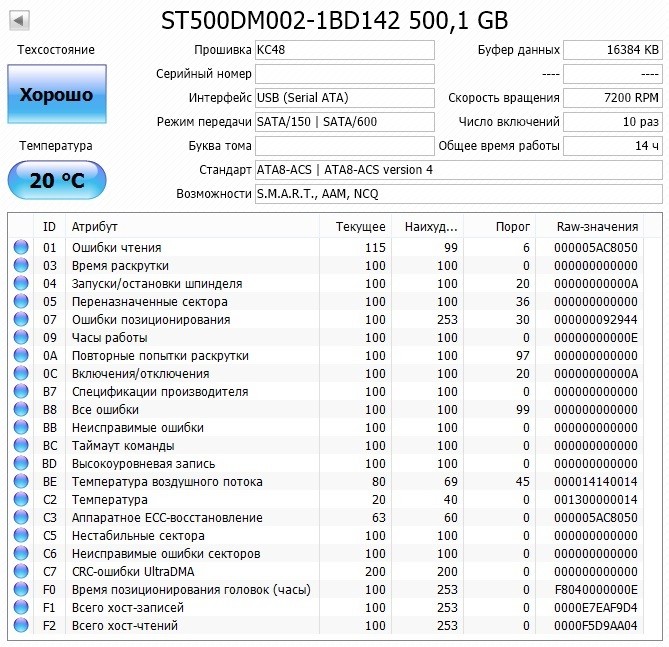This screenshot has height=647, width=669.
Task: Select the attribute text Часы работы
Action: [110, 338]
